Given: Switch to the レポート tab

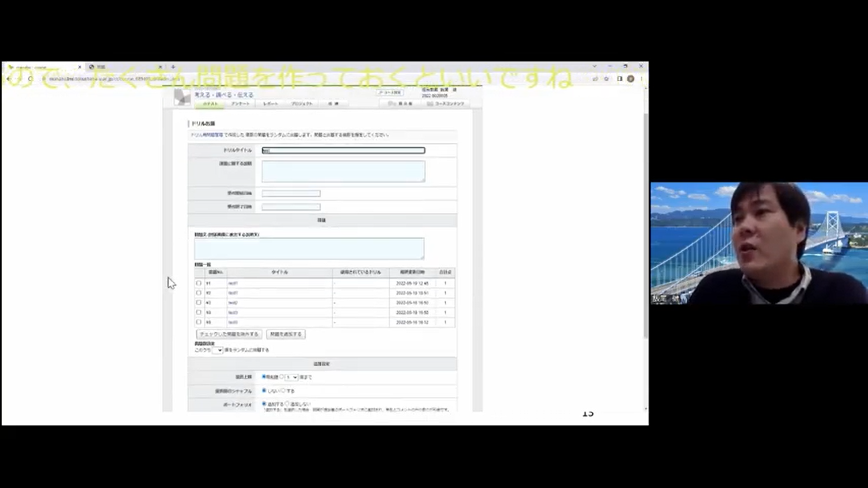Looking at the screenshot, I should pyautogui.click(x=270, y=104).
